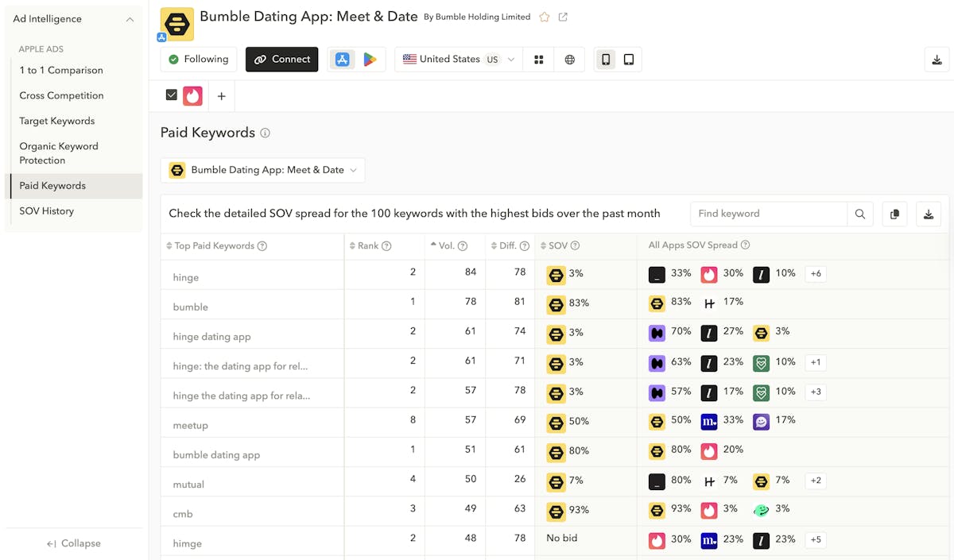Add a competitor with the plus button
The width and height of the screenshot is (954, 560).
(221, 96)
